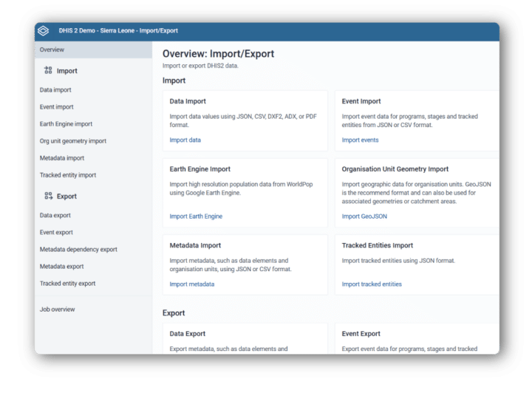Follow the Import Earth Engine link
532x393 pixels.
[x=196, y=216]
